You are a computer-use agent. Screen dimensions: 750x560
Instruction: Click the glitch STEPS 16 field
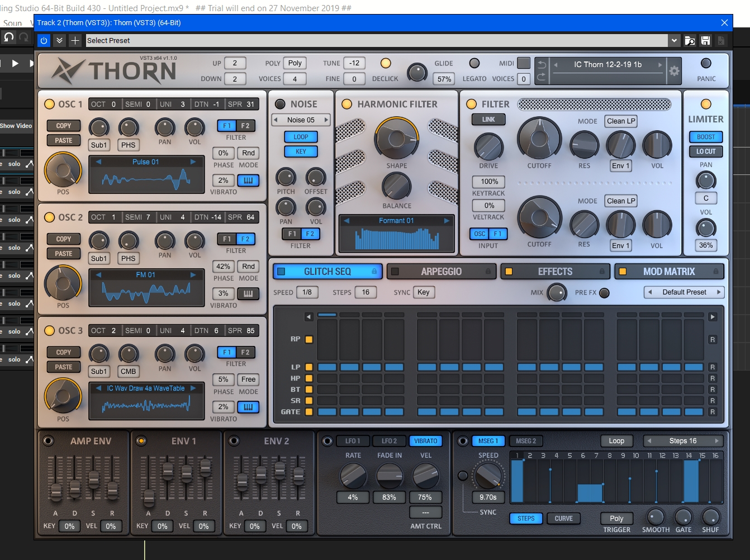coord(365,292)
